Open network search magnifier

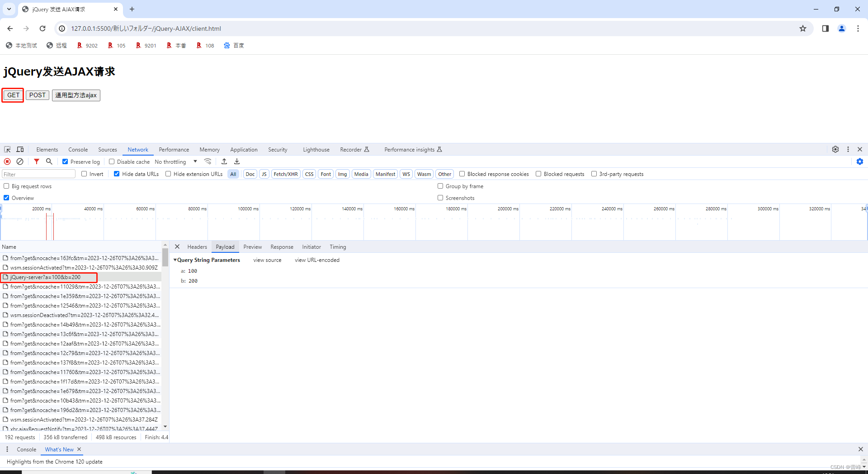(x=49, y=161)
